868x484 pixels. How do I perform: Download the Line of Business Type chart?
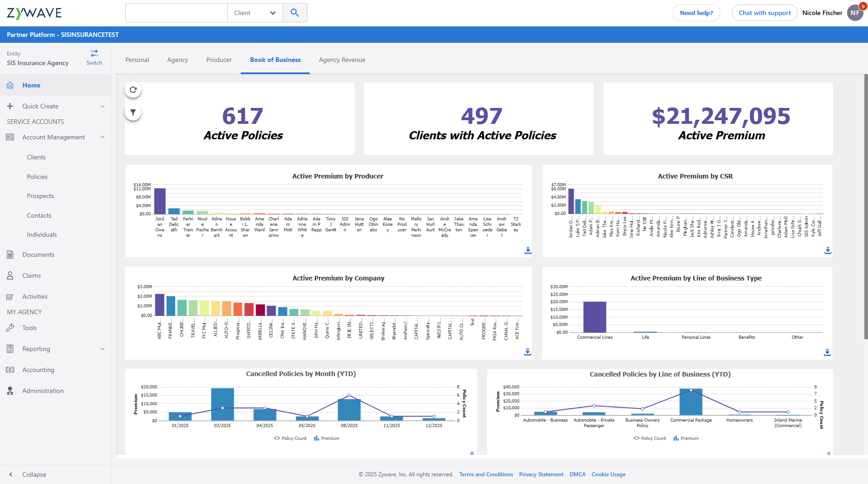pos(827,352)
